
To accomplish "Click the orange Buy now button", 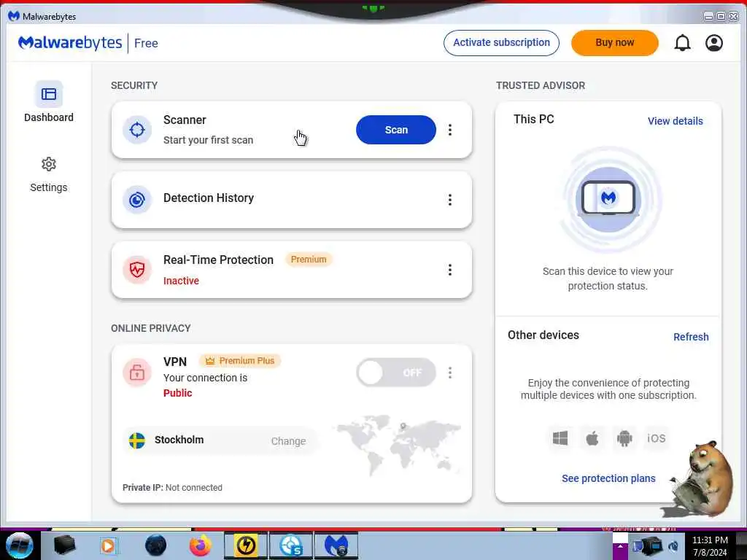I will [x=614, y=43].
